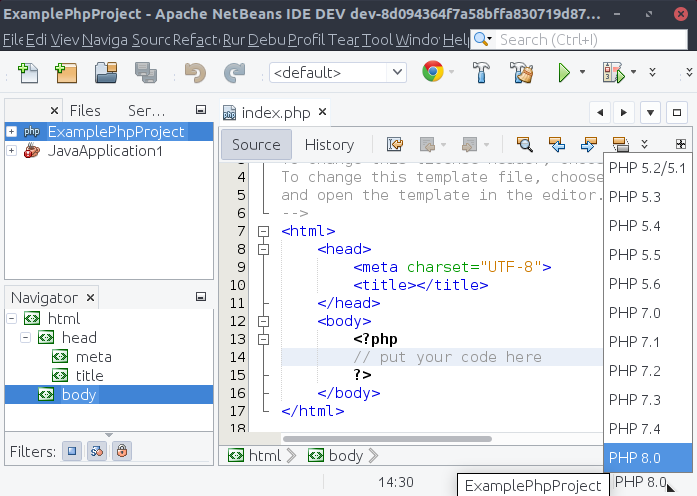
Task: Select the meta node in Navigator
Action: point(93,356)
